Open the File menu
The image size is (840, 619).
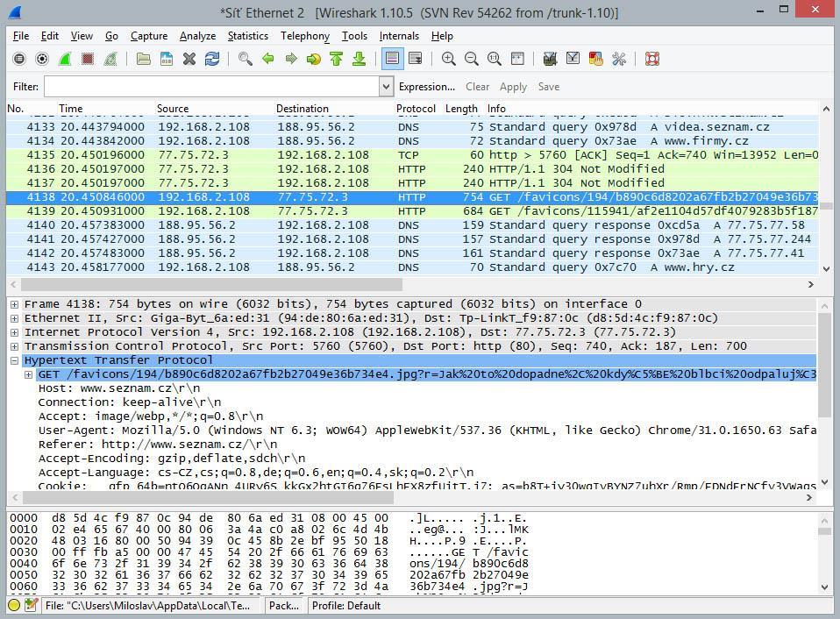point(21,36)
